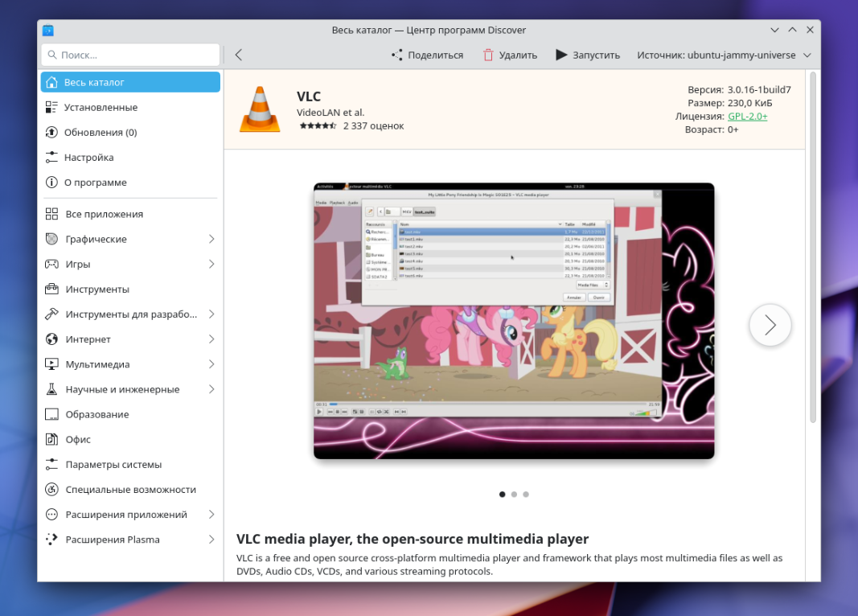
Task: Click the vertical scrollbar of the app page
Action: [813, 247]
